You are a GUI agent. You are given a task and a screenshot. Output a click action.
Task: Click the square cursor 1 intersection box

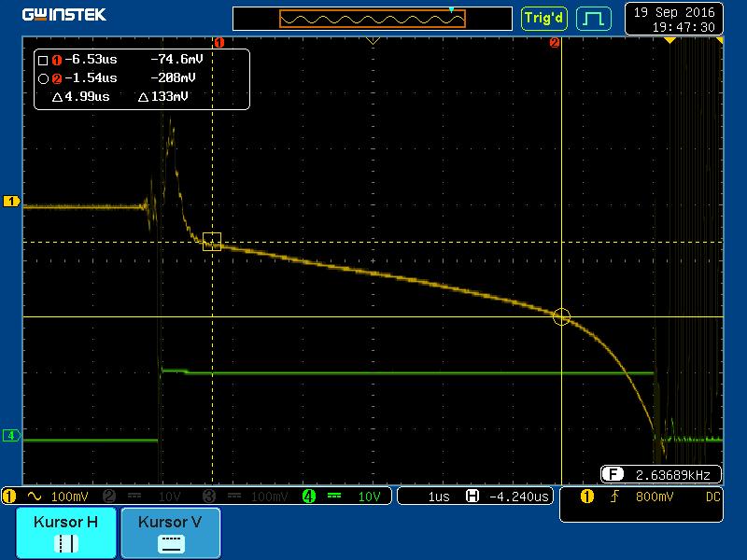click(x=212, y=242)
